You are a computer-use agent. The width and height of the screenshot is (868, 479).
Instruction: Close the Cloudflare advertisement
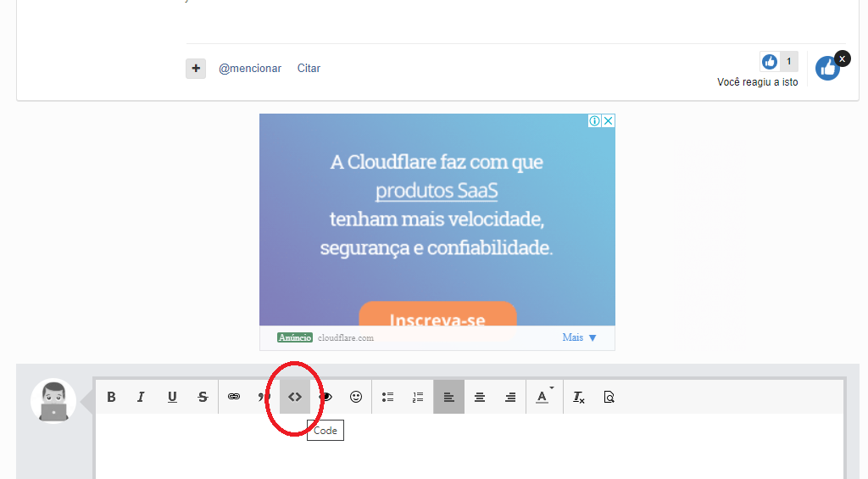click(x=608, y=120)
